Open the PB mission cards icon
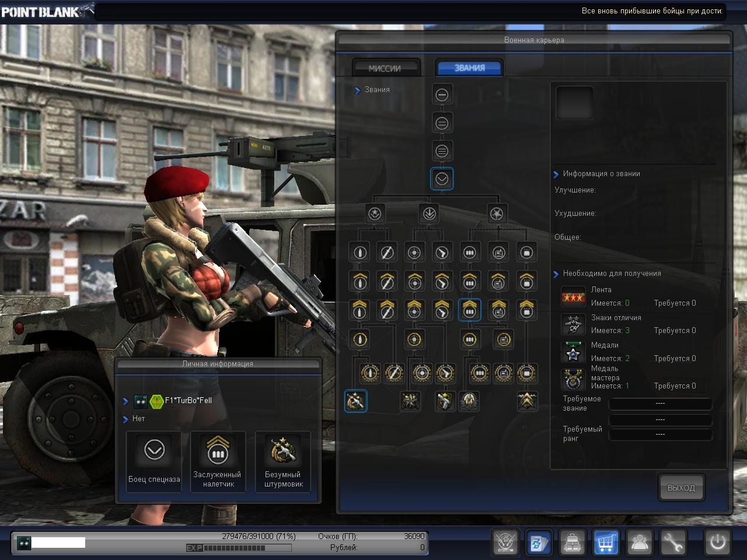The height and width of the screenshot is (560, 747). [539, 543]
